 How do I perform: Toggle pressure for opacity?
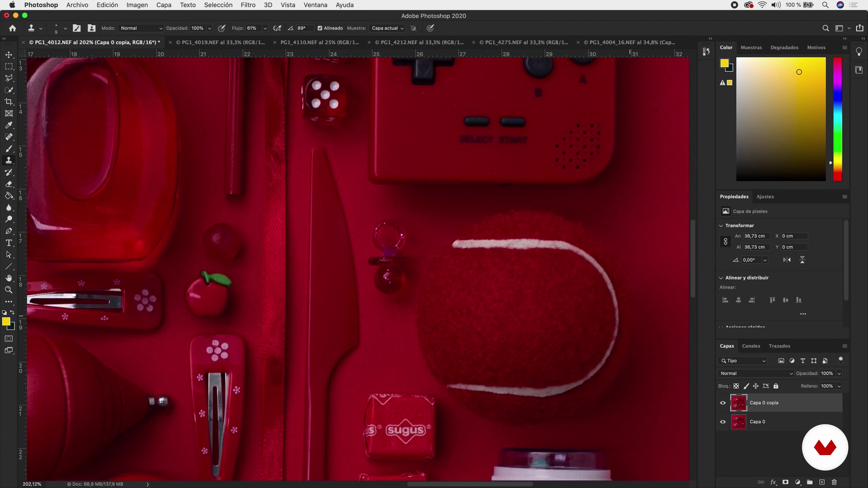point(221,28)
